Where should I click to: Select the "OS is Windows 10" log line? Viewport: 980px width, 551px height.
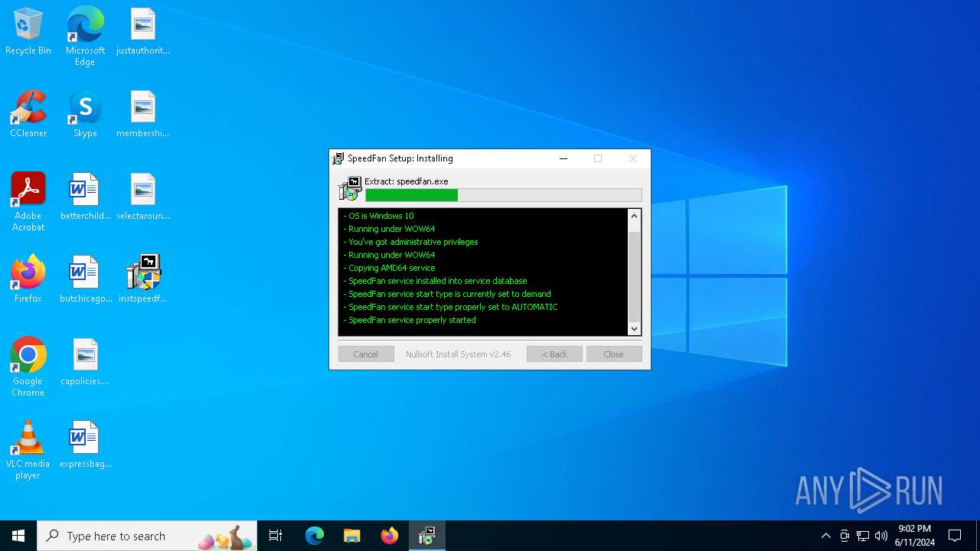coord(378,216)
